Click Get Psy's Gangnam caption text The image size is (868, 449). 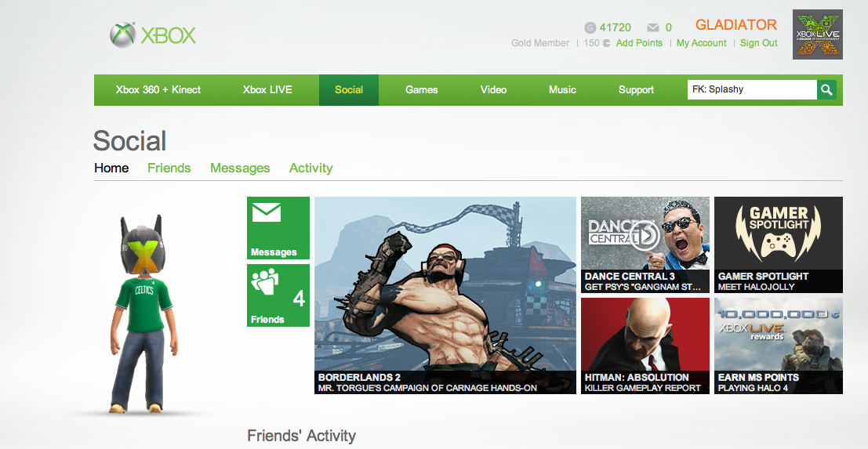(643, 287)
